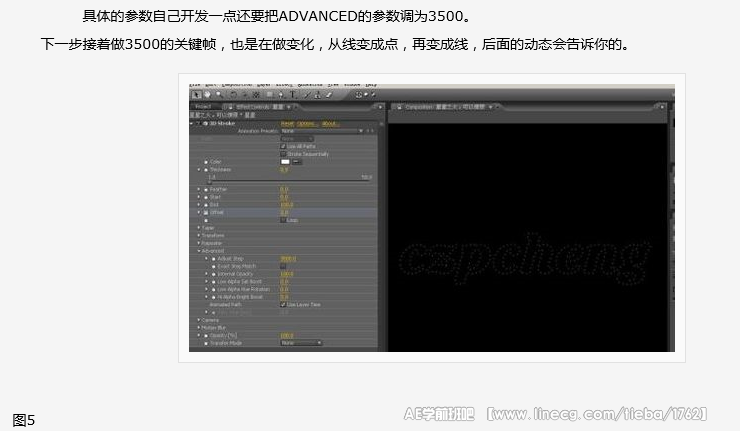Click the Reset link for 3D Stroke
The width and height of the screenshot is (740, 431).
coord(287,123)
